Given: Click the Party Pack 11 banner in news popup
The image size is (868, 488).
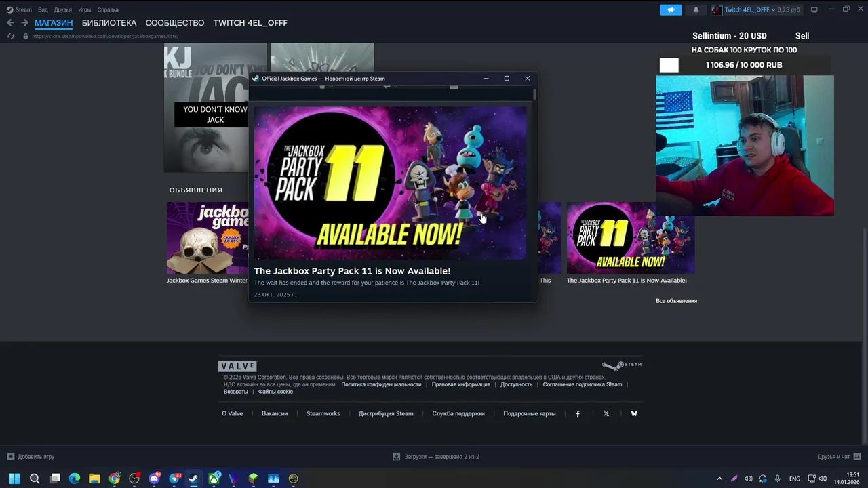Looking at the screenshot, I should (x=390, y=183).
